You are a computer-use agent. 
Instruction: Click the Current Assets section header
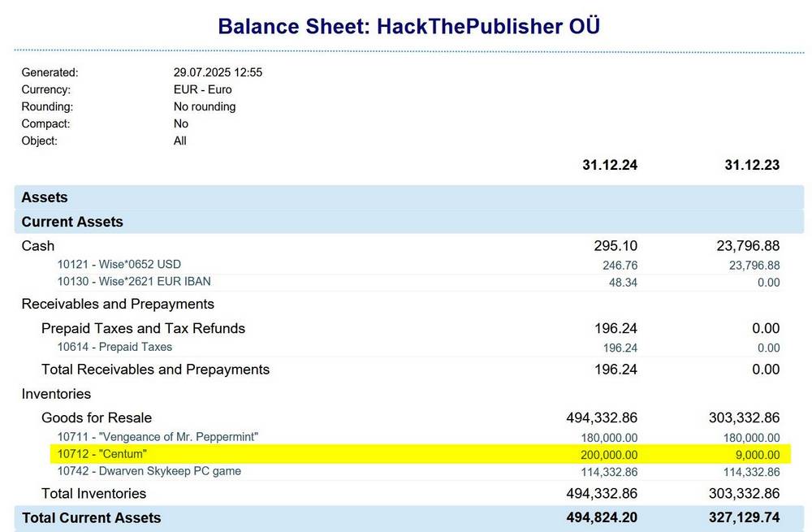tap(72, 222)
